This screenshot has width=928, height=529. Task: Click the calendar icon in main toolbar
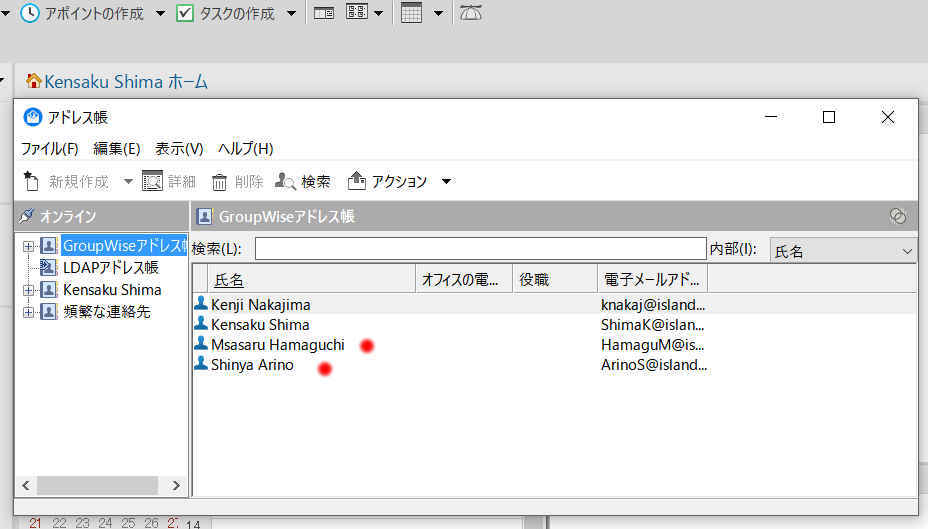(411, 12)
